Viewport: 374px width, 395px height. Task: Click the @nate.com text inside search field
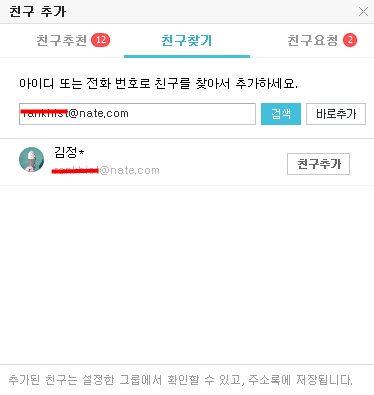point(98,113)
